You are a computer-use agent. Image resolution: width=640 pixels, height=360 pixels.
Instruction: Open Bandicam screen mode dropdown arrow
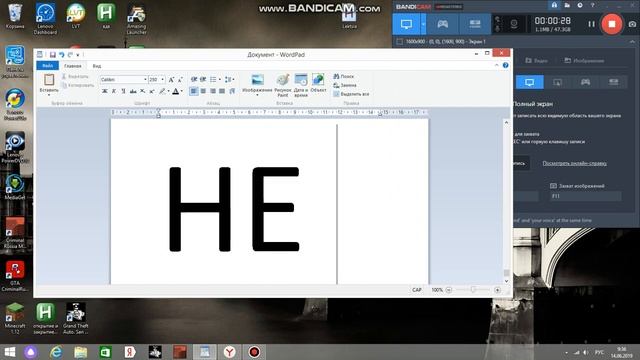tap(423, 24)
